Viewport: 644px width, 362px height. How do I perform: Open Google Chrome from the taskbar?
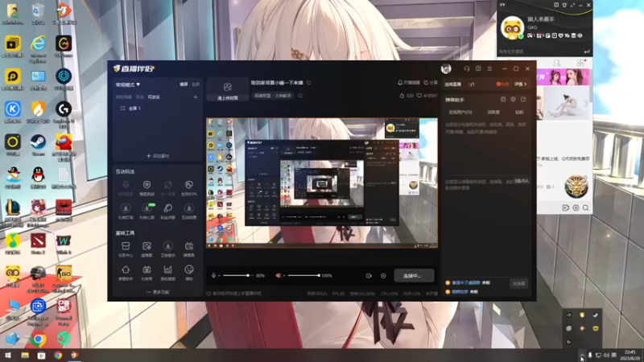58,356
